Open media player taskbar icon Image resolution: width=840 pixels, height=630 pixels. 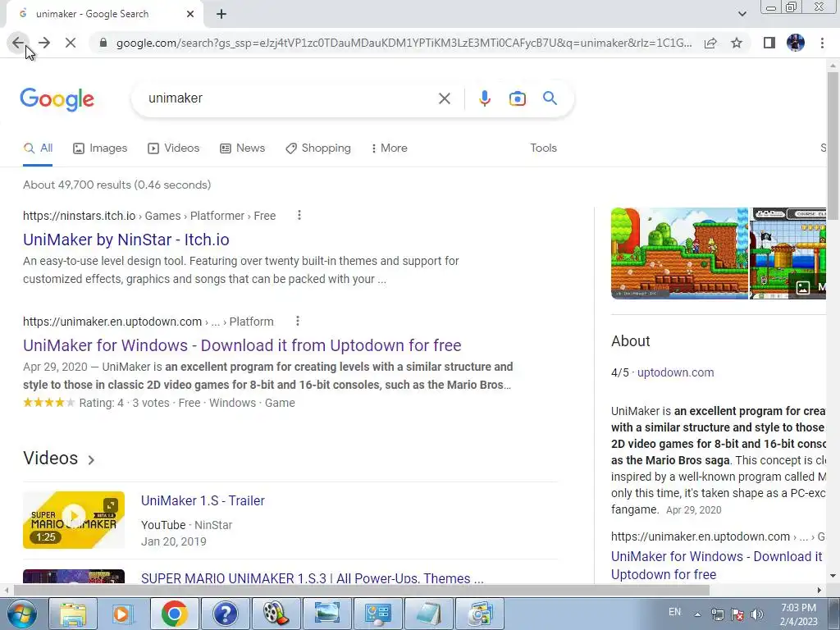[x=123, y=614]
